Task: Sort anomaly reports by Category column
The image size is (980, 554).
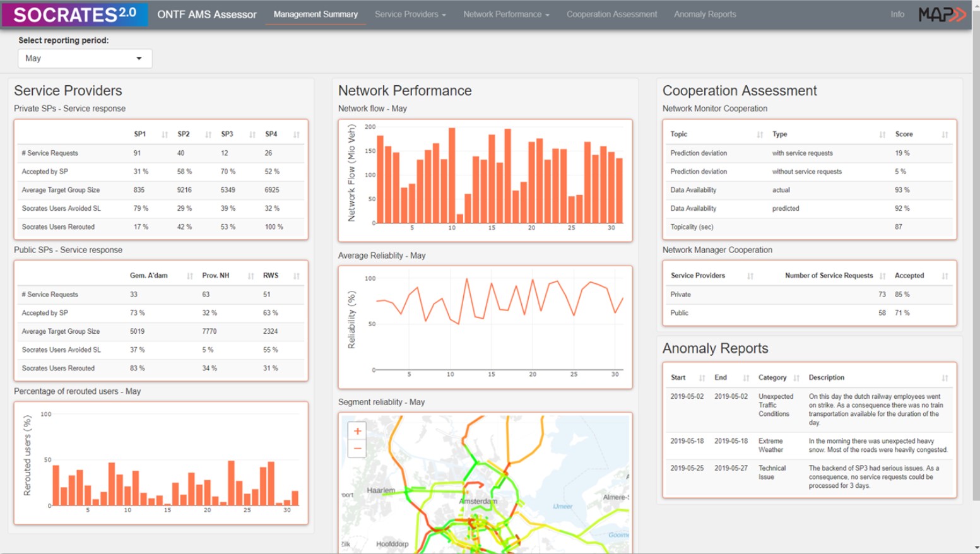Action: 796,378
